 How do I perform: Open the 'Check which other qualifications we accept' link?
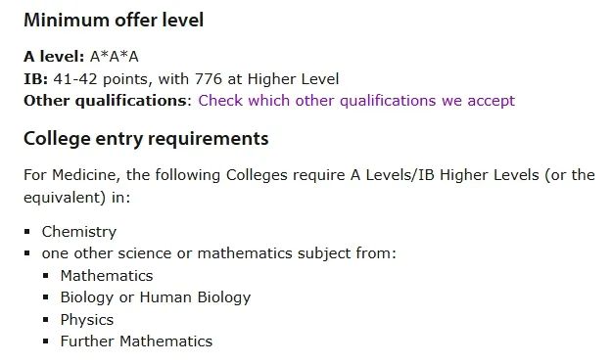[356, 101]
